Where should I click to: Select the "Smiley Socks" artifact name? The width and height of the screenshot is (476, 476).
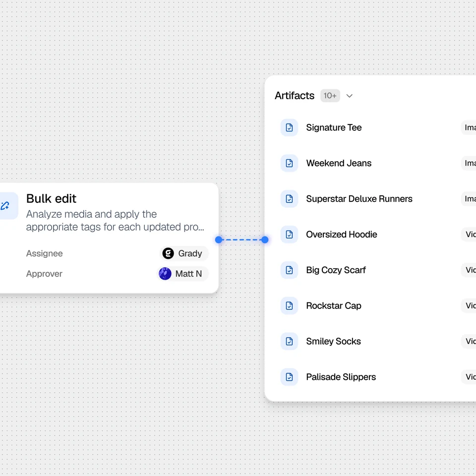(333, 341)
